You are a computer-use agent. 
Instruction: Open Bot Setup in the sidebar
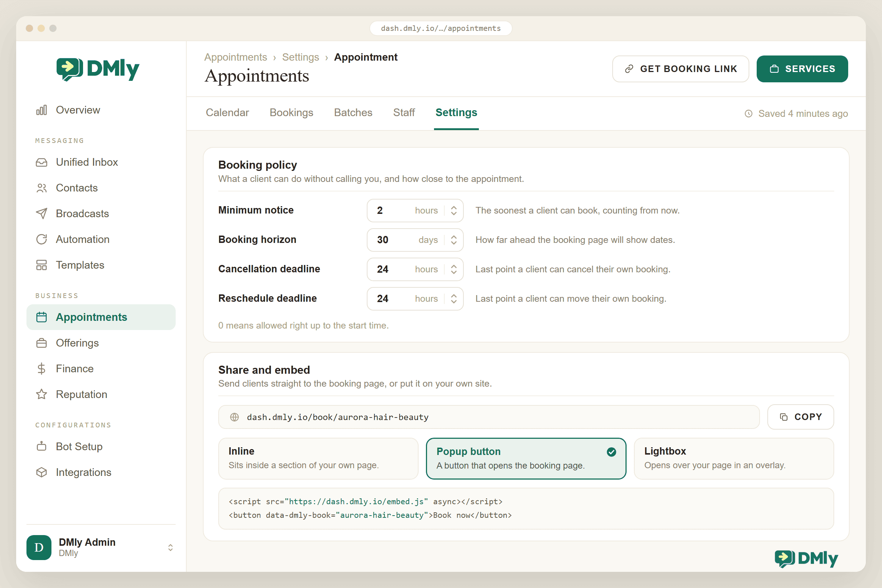pyautogui.click(x=101, y=446)
